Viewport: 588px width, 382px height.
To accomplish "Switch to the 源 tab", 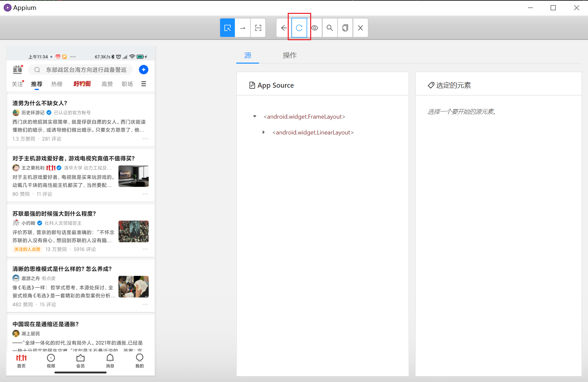I will point(248,55).
